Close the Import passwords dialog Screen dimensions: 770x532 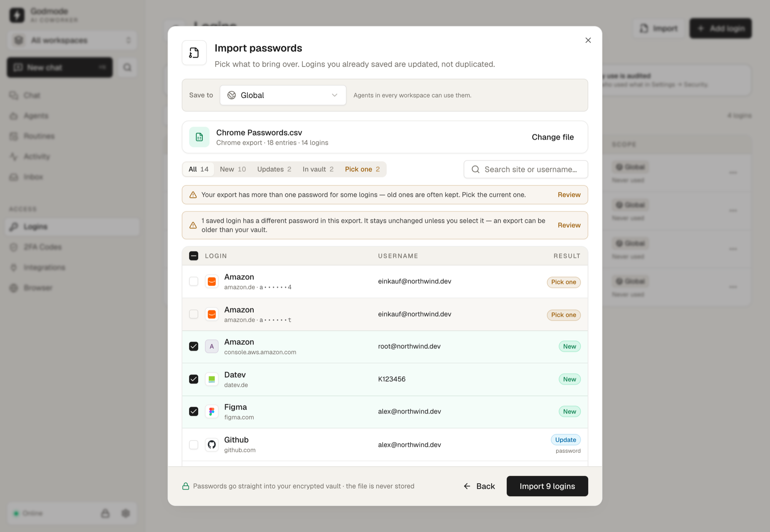pyautogui.click(x=588, y=40)
